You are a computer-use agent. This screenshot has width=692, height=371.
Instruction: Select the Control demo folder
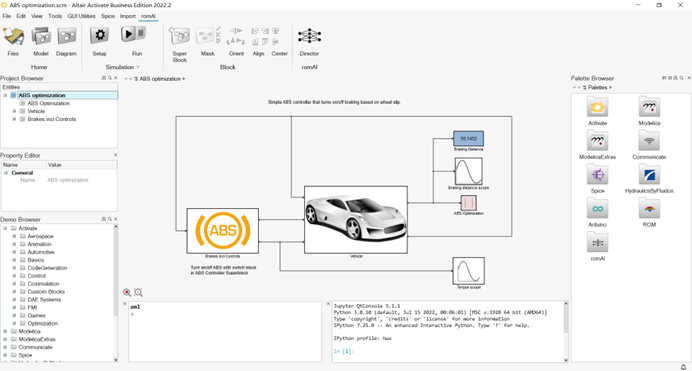[x=37, y=276]
